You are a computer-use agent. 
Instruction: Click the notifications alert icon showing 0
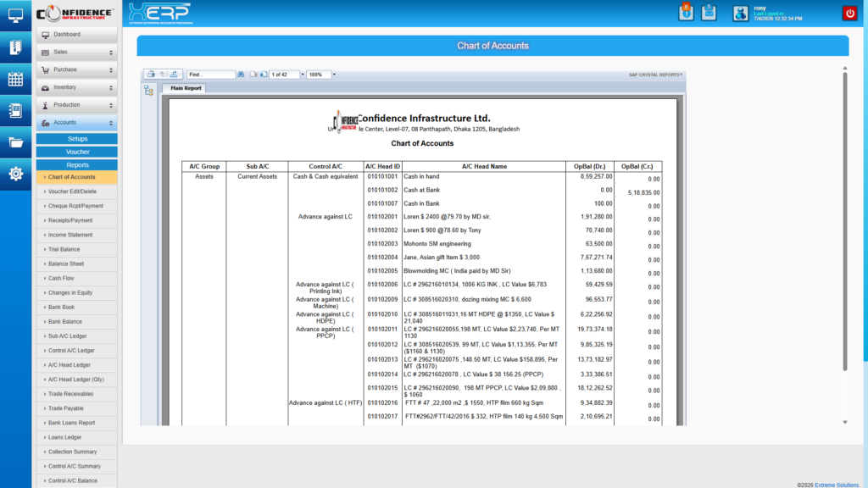[686, 13]
